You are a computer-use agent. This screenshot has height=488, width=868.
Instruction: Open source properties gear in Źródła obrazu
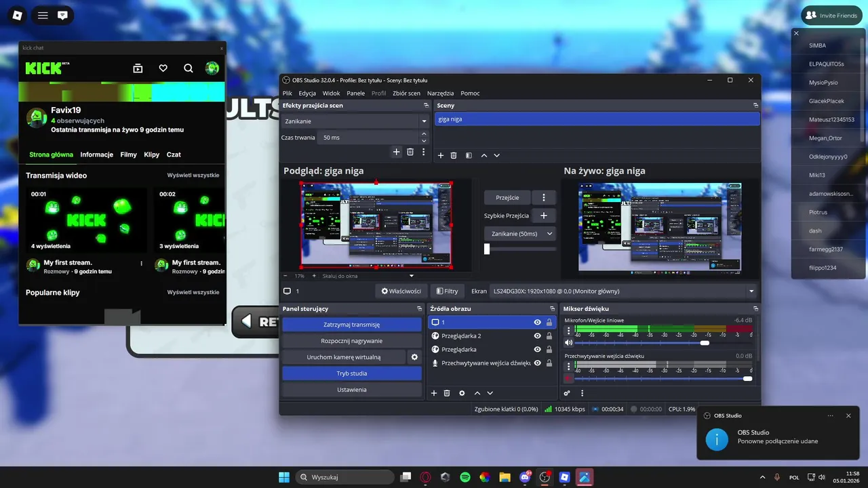point(462,393)
